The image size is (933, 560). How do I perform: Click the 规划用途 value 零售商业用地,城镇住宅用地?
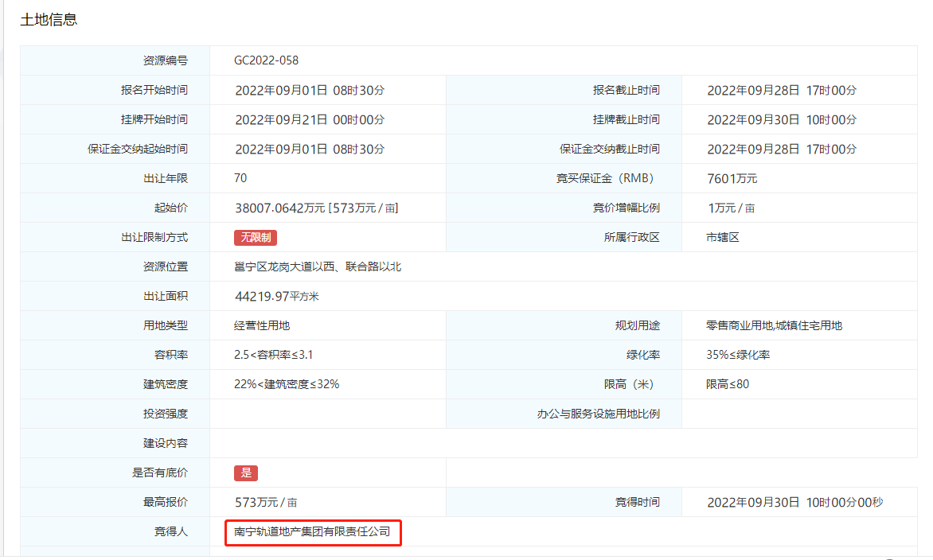coord(774,325)
